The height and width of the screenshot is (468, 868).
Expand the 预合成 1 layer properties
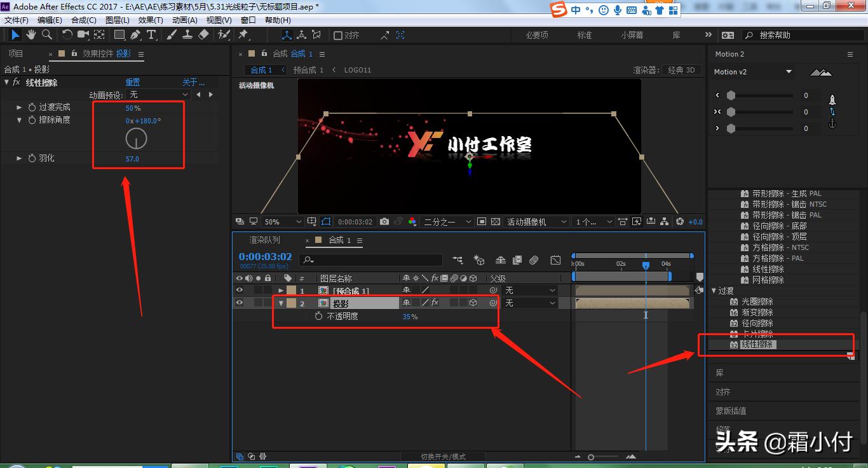pyautogui.click(x=281, y=290)
